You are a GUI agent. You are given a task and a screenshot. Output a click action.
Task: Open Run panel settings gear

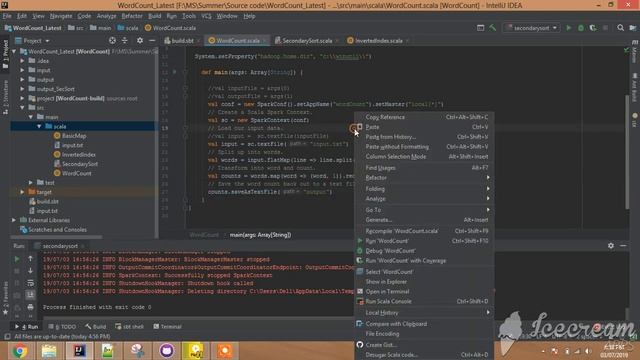(x=611, y=246)
